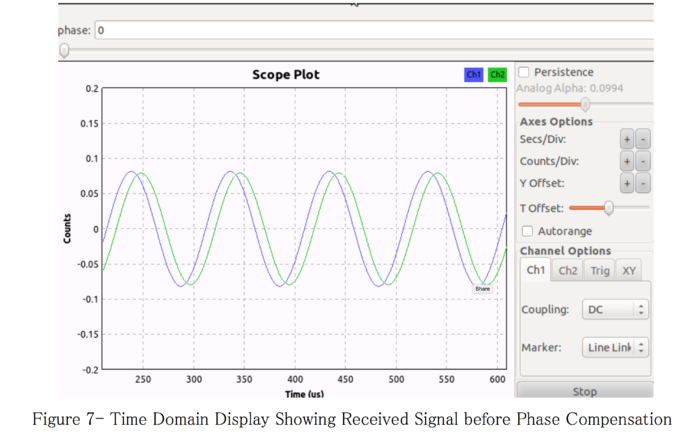Click the blue Ch1 legend badge

pos(474,75)
